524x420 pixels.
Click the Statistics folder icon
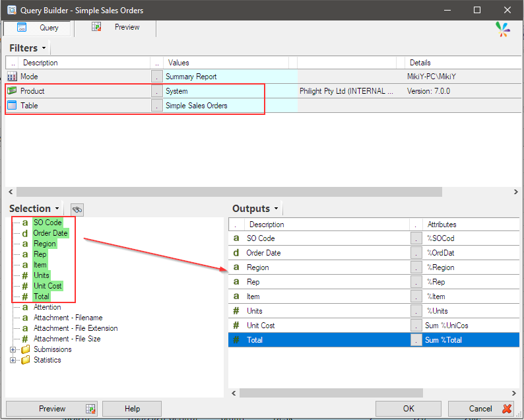point(25,360)
